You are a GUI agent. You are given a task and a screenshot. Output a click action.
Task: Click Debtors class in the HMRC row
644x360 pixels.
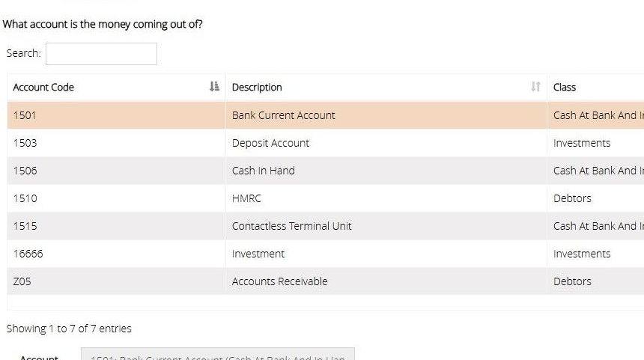click(x=572, y=198)
